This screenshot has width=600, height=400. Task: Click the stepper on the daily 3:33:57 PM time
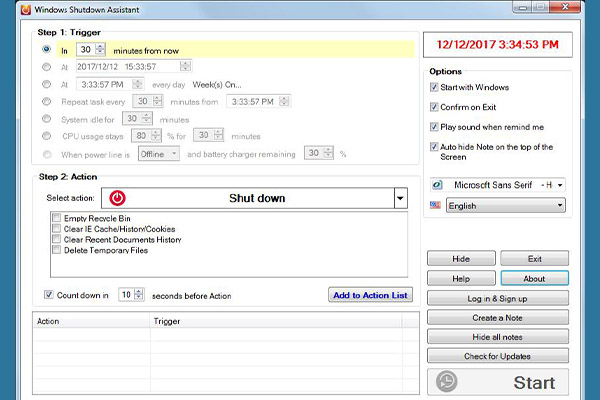pyautogui.click(x=137, y=84)
